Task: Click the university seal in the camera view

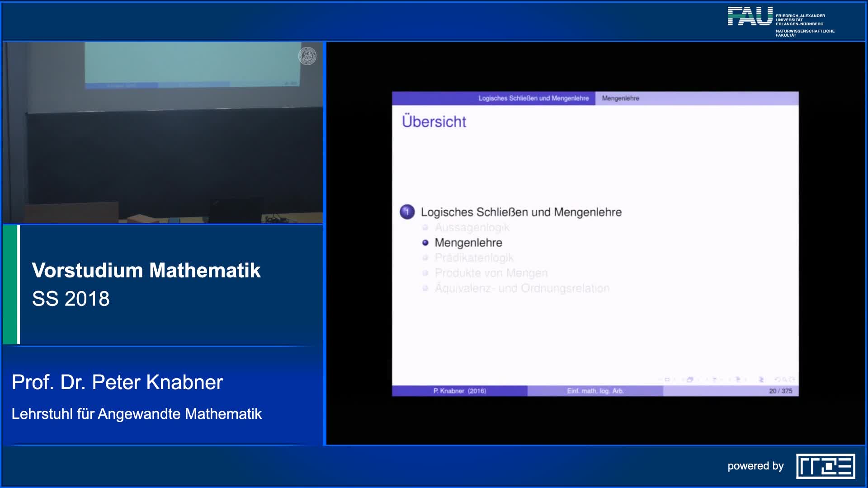Action: pyautogui.click(x=307, y=56)
